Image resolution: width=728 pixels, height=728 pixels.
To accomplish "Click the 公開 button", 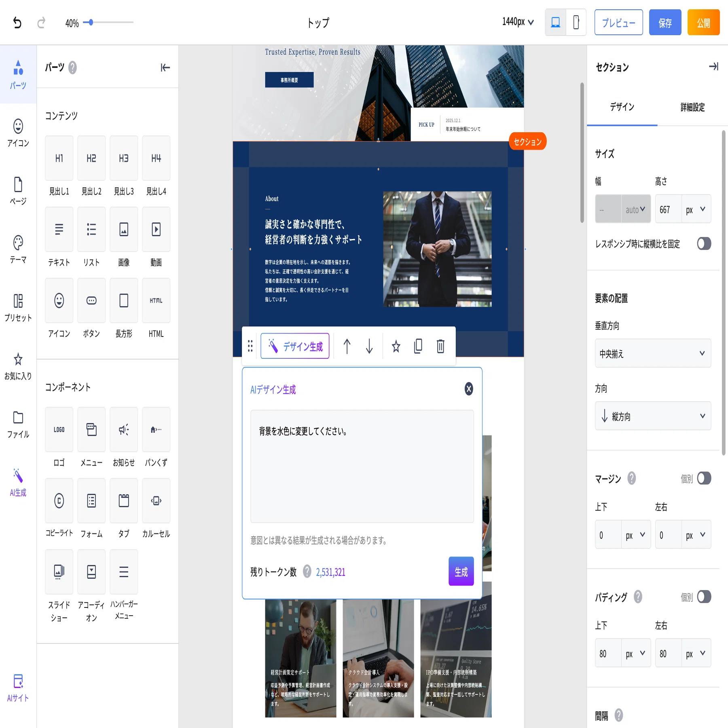I will pos(703,23).
